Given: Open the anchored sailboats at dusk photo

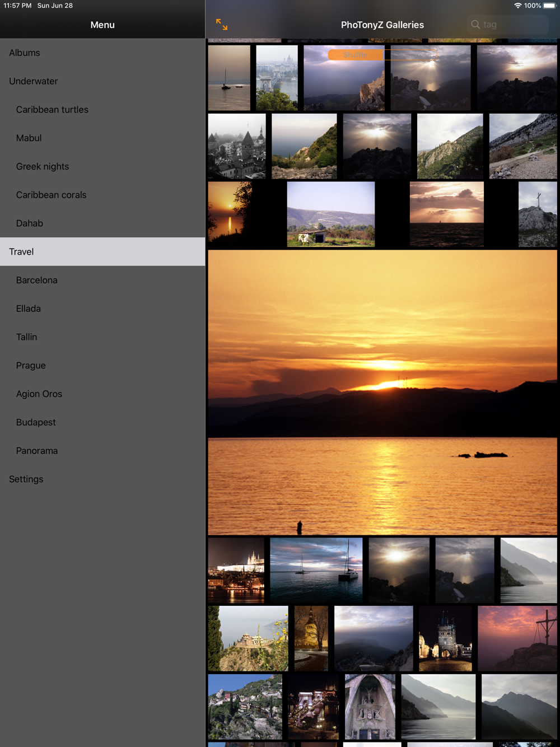Looking at the screenshot, I should (x=316, y=571).
